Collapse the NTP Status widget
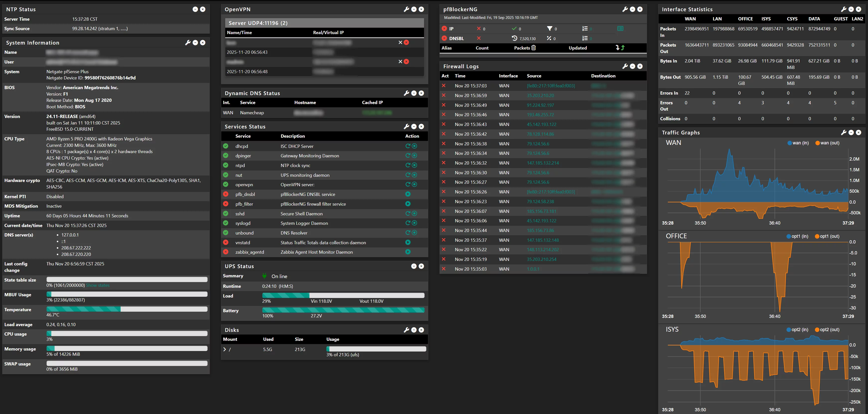This screenshot has width=868, height=414. click(x=195, y=9)
